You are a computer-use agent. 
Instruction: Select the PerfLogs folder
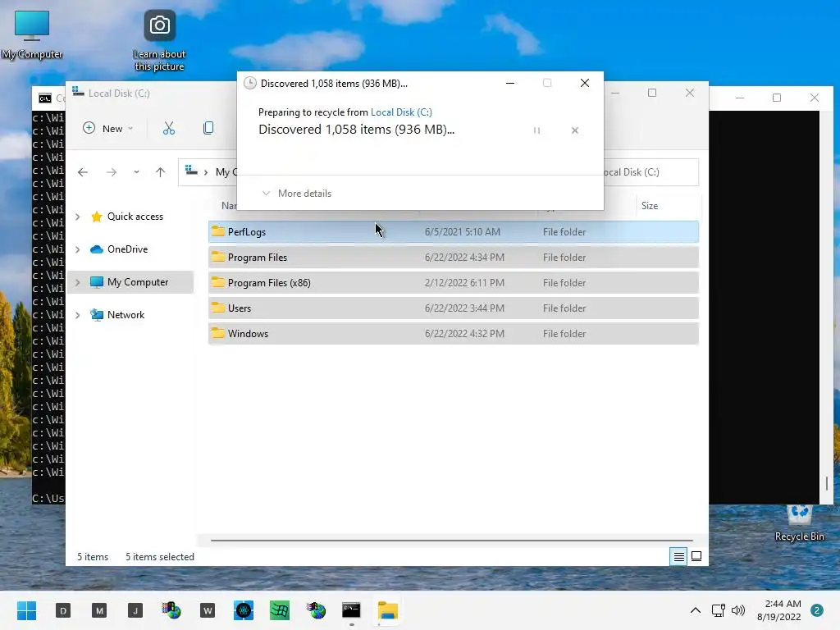(x=453, y=232)
